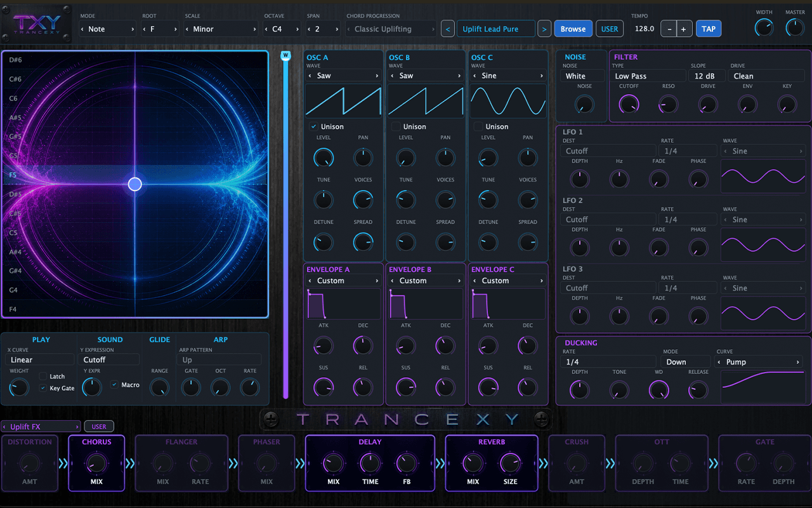Click the tempo value 128.0 field
812x508 pixels.
(x=645, y=29)
